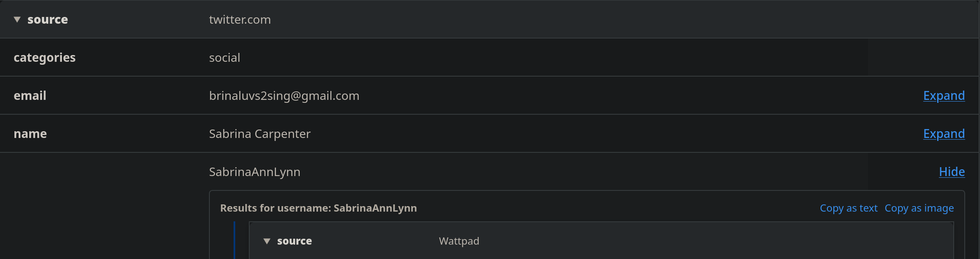Click the nested source label beside Wattpad
980x259 pixels.
tap(294, 241)
